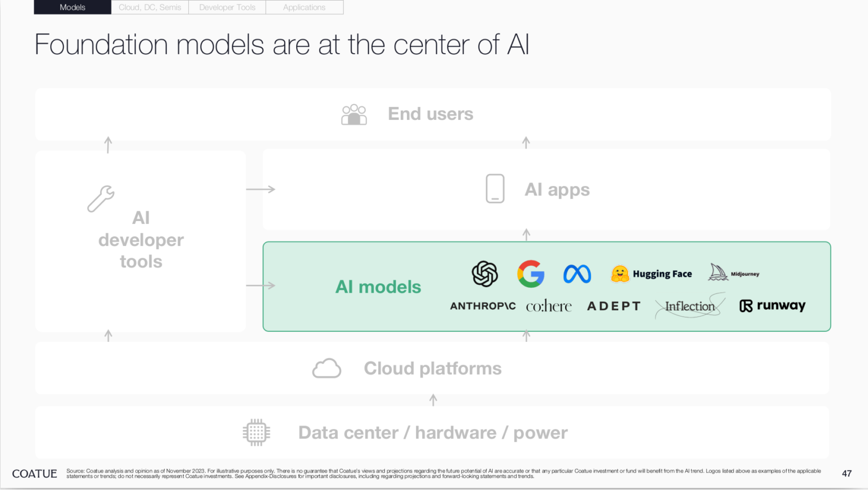Click the phone icon beside AI apps
This screenshot has height=490, width=868.
click(x=495, y=189)
